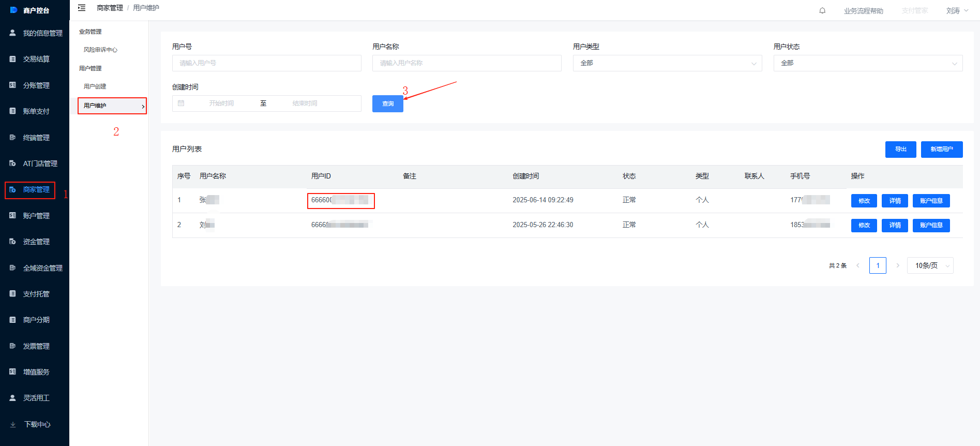The image size is (980, 446).
Task: Click the 我的信息管理 person icon
Action: click(13, 33)
